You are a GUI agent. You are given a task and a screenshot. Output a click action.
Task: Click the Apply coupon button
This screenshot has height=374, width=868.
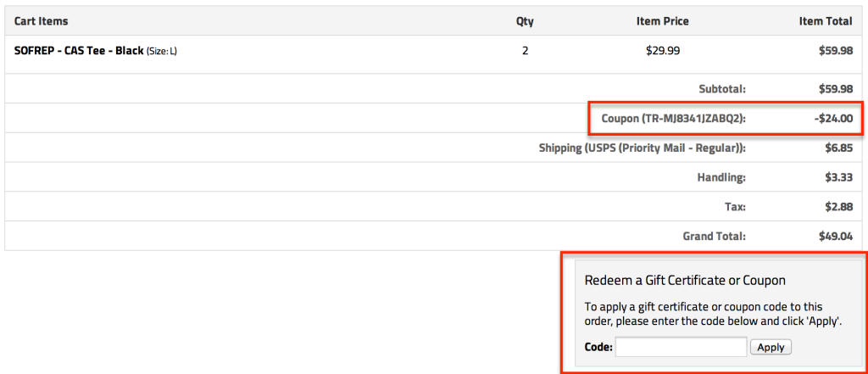(x=771, y=347)
